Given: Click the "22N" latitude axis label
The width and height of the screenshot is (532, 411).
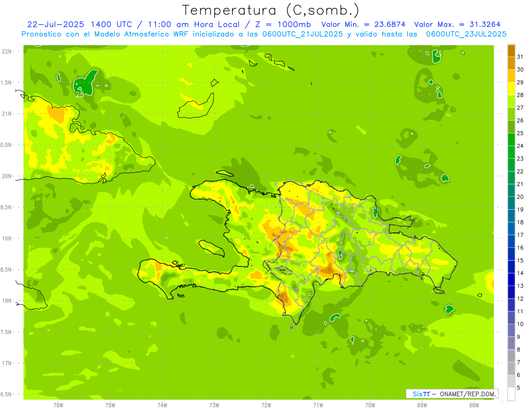Looking at the screenshot, I should coord(7,51).
